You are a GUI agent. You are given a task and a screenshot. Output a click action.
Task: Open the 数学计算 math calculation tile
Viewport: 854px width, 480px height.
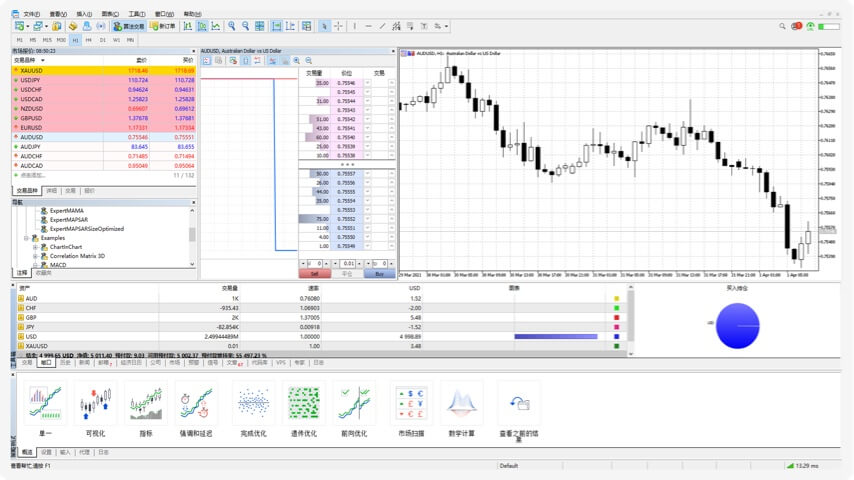[461, 412]
